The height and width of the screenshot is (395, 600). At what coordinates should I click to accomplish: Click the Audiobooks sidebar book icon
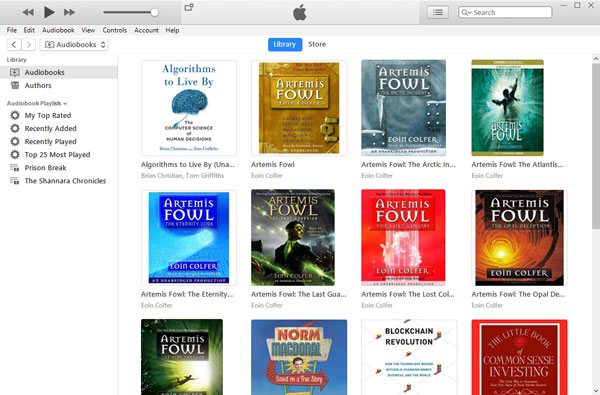(x=15, y=72)
